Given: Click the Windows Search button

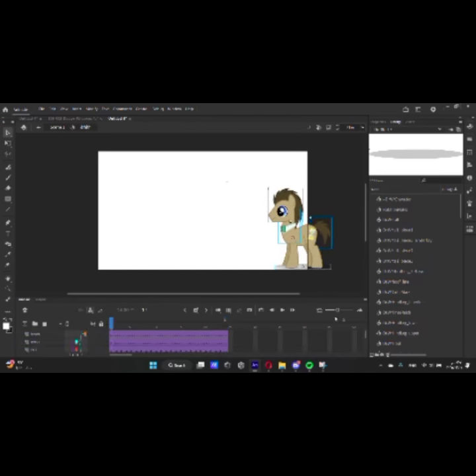Looking at the screenshot, I should (177, 365).
